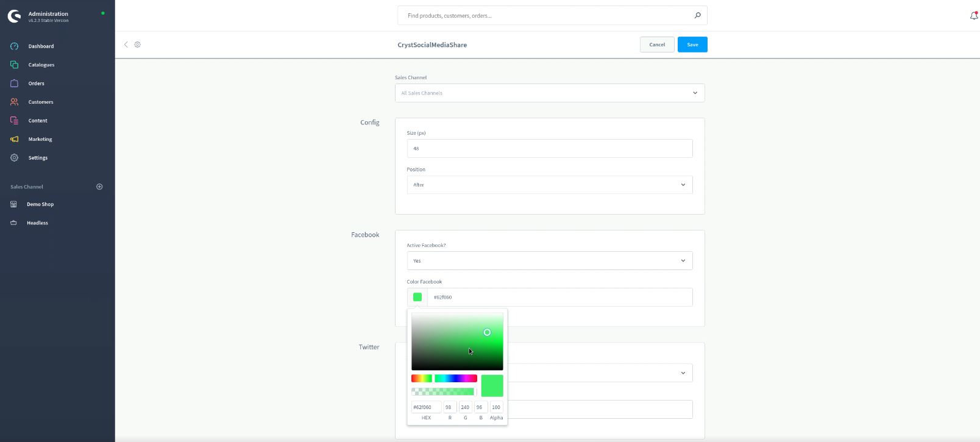Click the search magnifier icon
The image size is (980, 442).
click(x=697, y=15)
